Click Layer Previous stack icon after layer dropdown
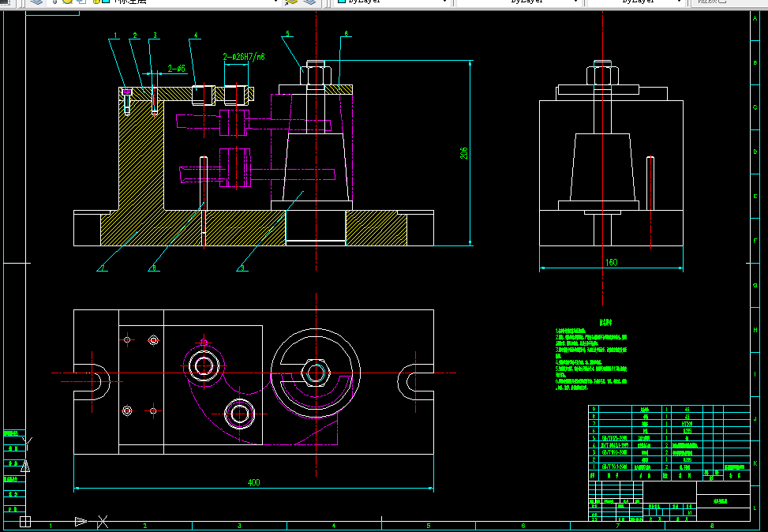 [x=309, y=2]
